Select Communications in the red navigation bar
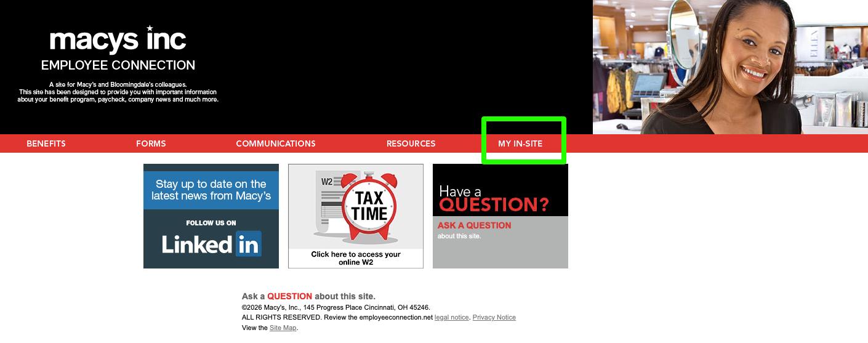868x343 pixels. tap(276, 143)
